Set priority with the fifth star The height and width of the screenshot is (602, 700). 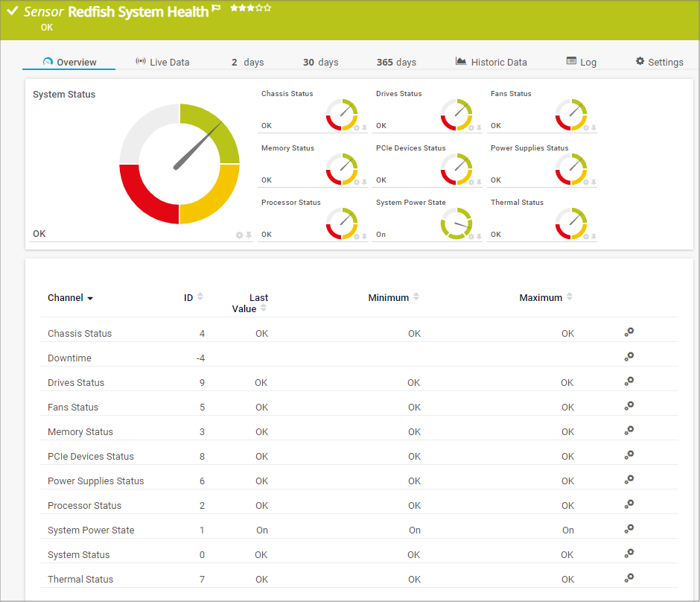(x=268, y=8)
